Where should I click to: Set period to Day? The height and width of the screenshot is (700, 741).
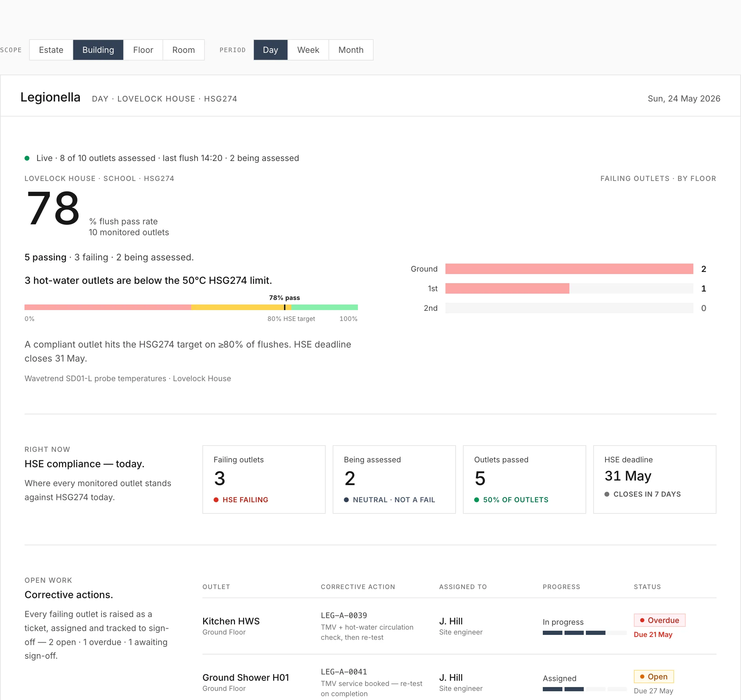pyautogui.click(x=271, y=50)
